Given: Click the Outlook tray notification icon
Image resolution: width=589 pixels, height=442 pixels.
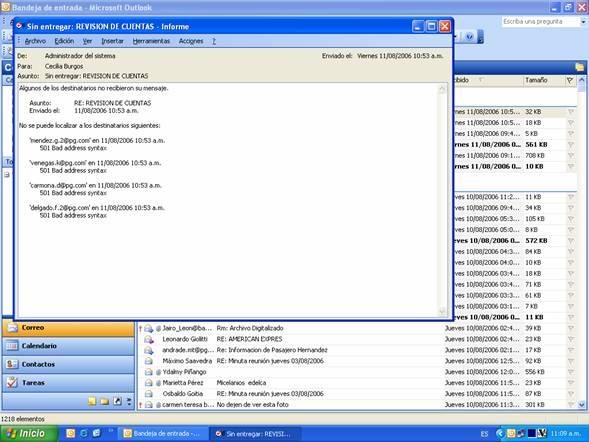Looking at the screenshot, I should (511, 434).
